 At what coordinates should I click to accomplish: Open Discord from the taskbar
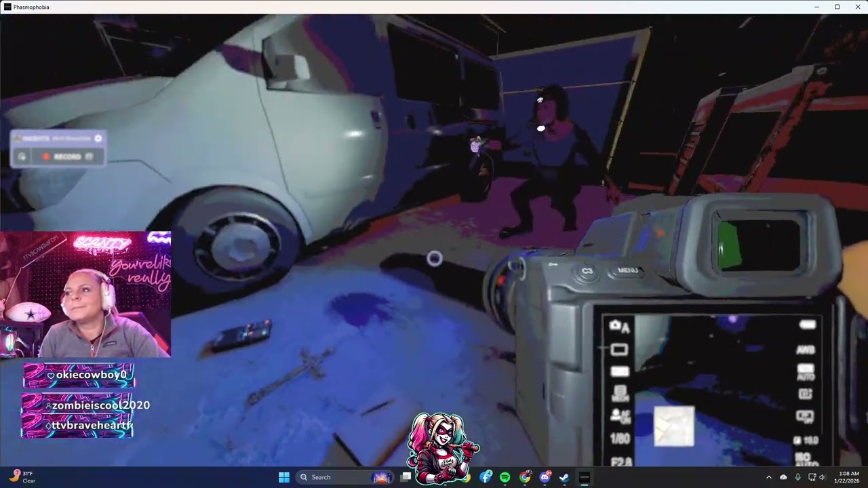click(545, 477)
